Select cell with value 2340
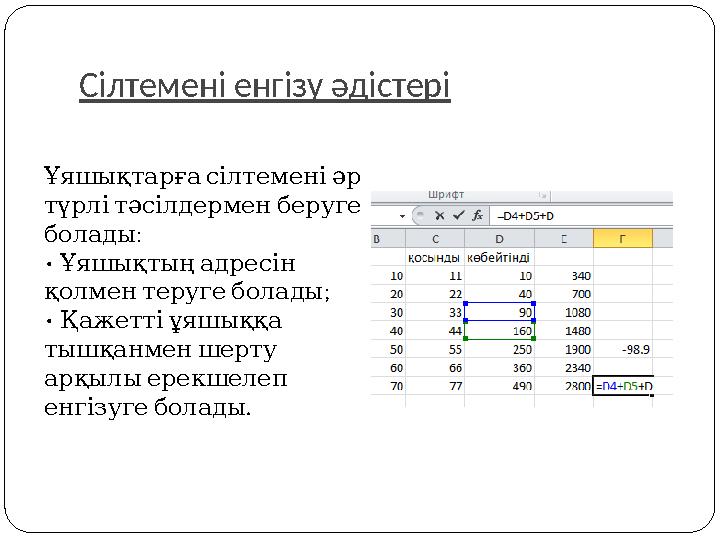 pyautogui.click(x=564, y=368)
